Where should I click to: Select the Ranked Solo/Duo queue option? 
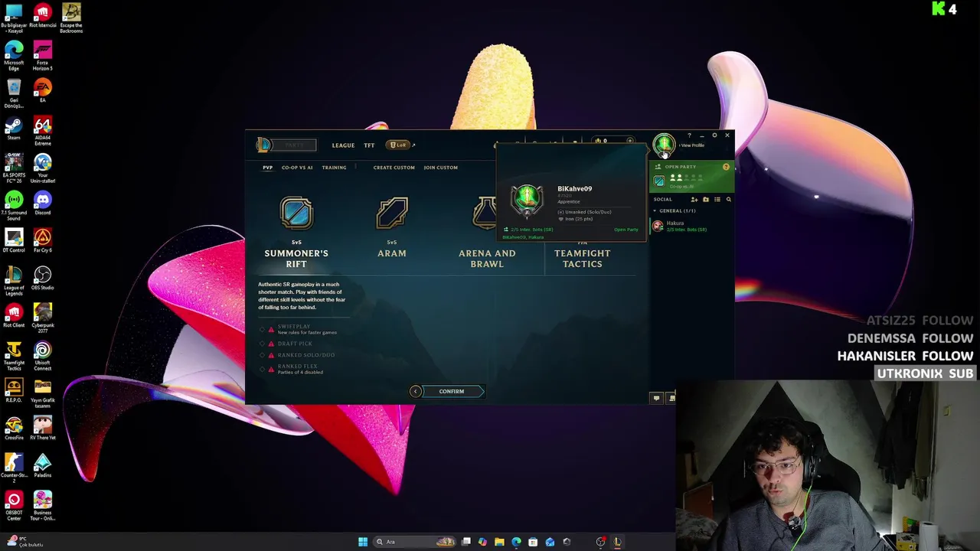[299, 355]
